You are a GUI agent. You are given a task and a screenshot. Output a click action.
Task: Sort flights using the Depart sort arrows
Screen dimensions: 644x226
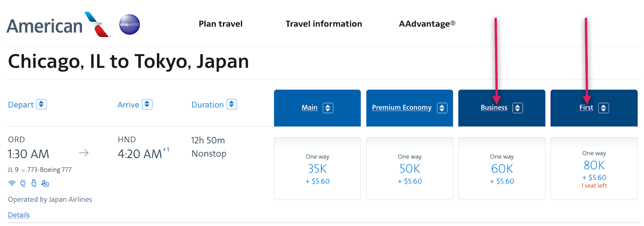[41, 105]
